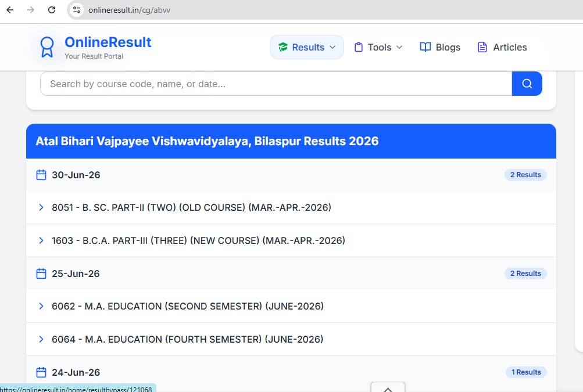Screen dimensions: 583x392
Task: Open the Tools dropdown menu
Action: click(378, 47)
